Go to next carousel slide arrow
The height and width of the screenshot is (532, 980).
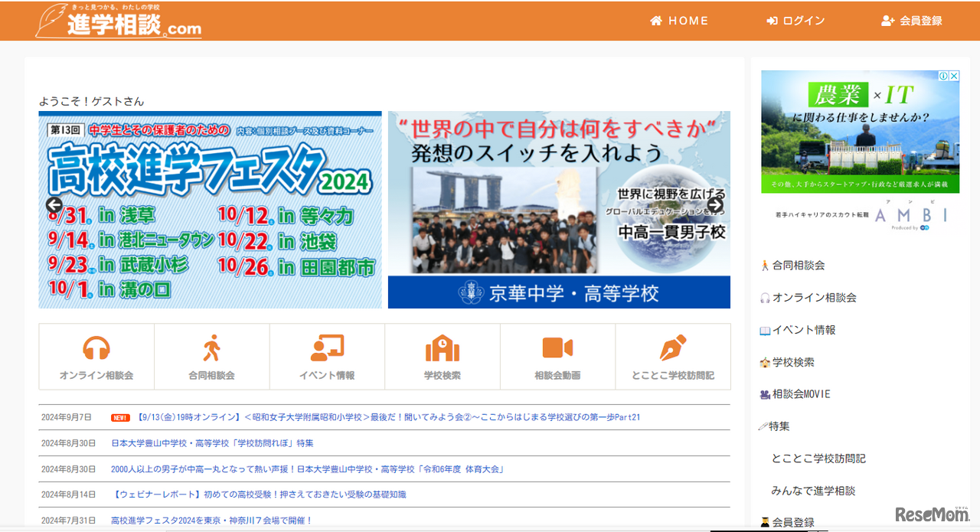point(714,204)
